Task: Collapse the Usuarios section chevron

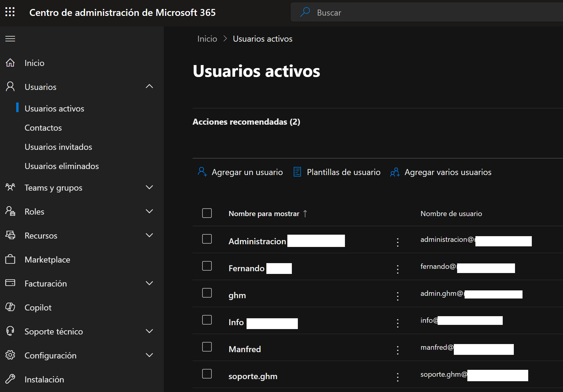Action: click(149, 87)
